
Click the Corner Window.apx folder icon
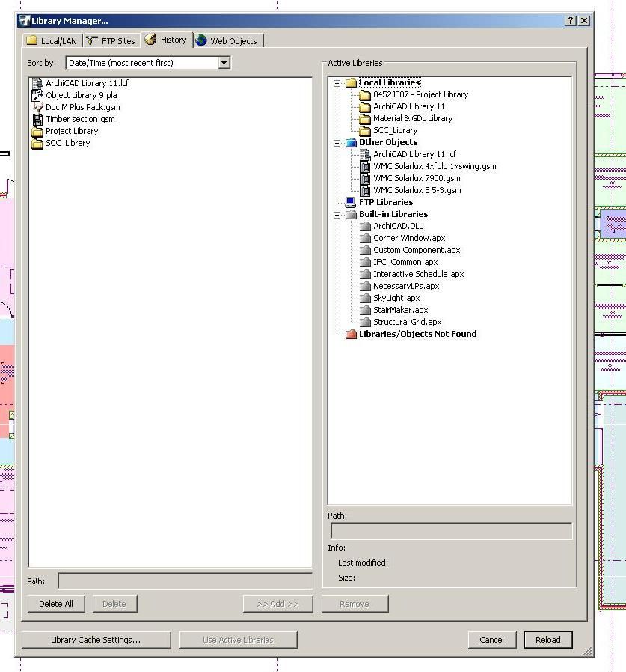pos(365,238)
